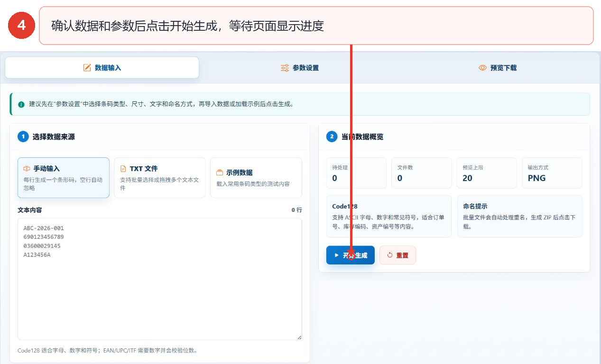Screen dimensions: 601x364
Task: Click the placeholder line ABC-2026-001
Action: tap(44, 228)
